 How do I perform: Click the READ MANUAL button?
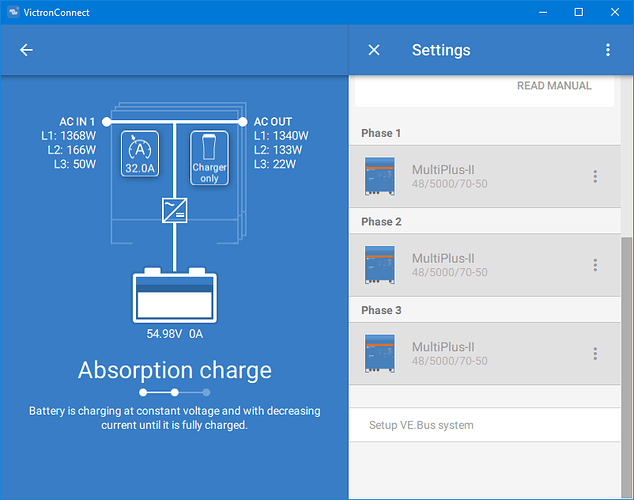(553, 86)
